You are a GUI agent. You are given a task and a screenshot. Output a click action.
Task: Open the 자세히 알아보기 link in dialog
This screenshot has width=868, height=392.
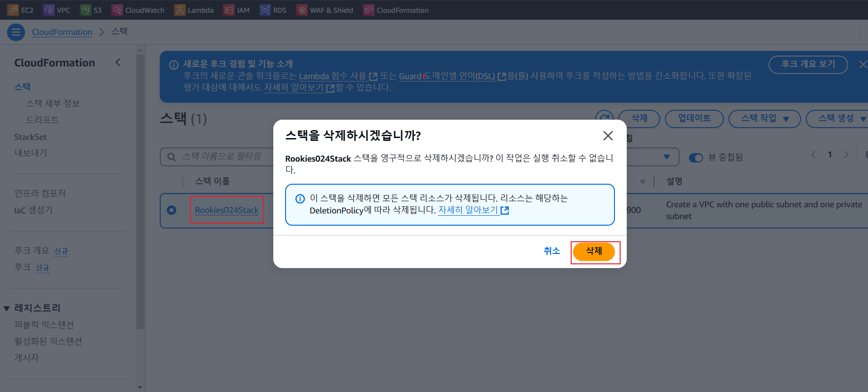(x=474, y=210)
